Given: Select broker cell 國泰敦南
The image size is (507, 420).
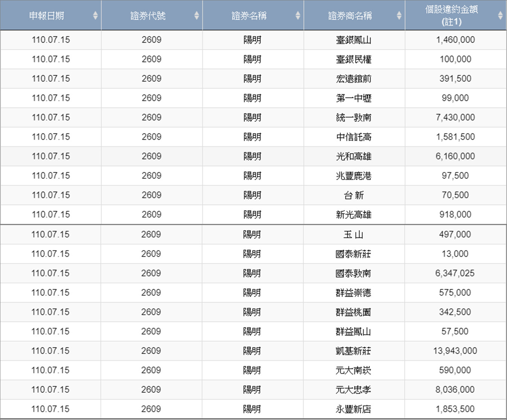Looking at the screenshot, I should tap(353, 273).
